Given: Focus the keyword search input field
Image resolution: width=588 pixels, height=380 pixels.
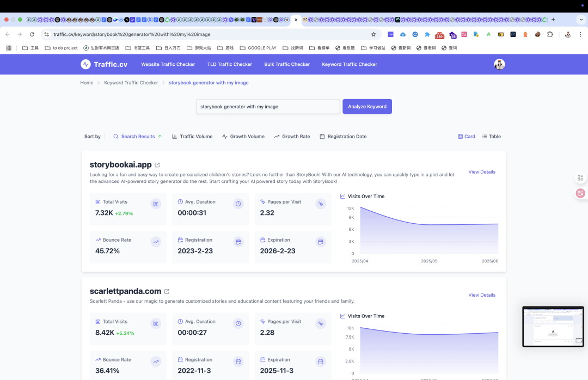Looking at the screenshot, I should click(x=268, y=107).
